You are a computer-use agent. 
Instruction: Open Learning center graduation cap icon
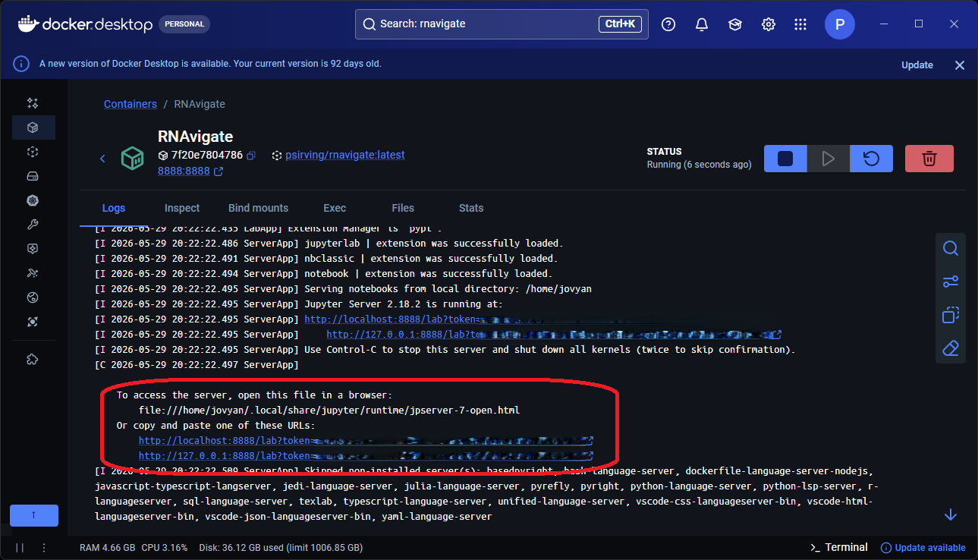tap(735, 24)
